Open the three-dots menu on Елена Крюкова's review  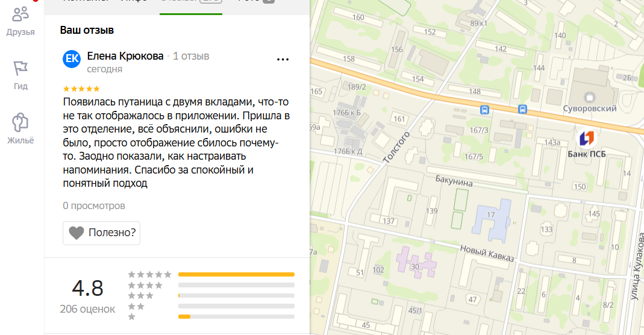[x=283, y=60]
